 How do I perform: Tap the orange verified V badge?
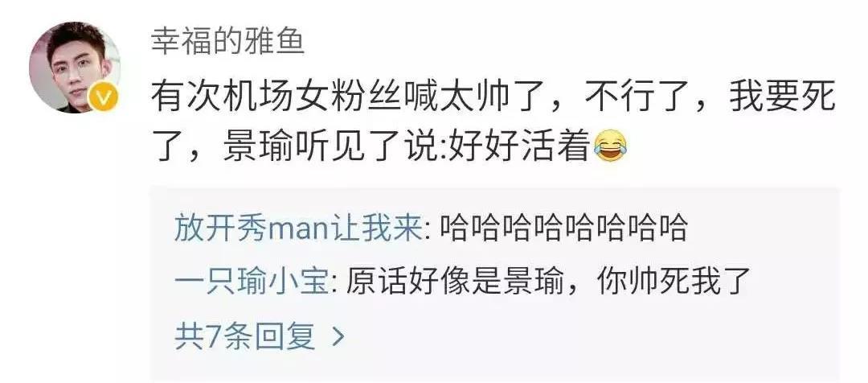[x=103, y=97]
